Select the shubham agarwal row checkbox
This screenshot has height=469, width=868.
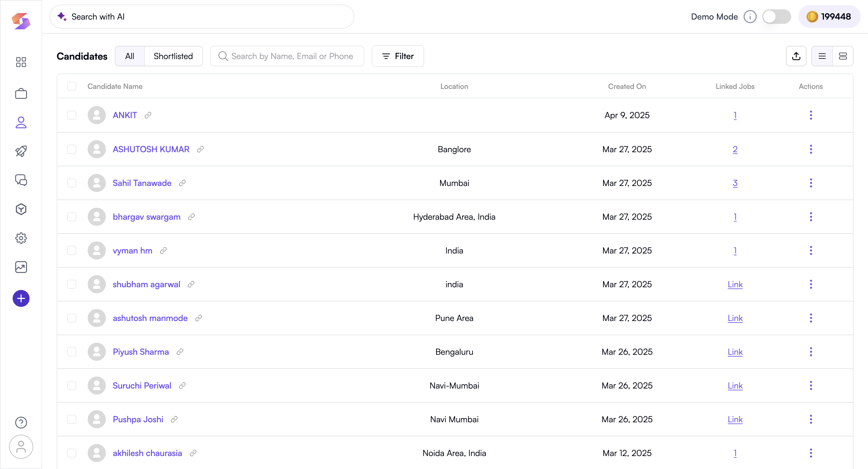[72, 284]
